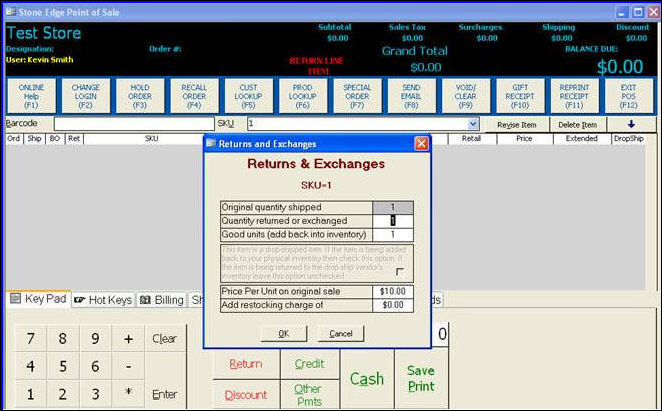
Task: Switch to the Key Pad tab
Action: tap(38, 299)
